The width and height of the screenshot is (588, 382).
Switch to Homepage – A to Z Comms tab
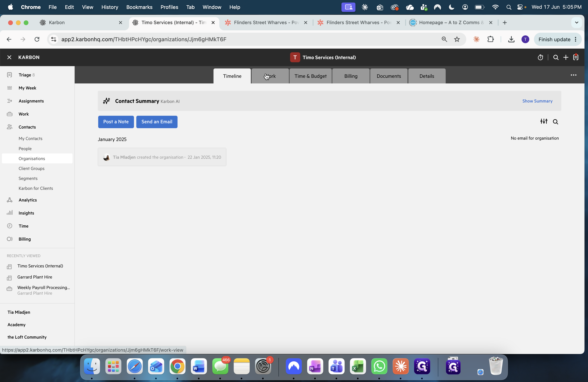click(451, 23)
